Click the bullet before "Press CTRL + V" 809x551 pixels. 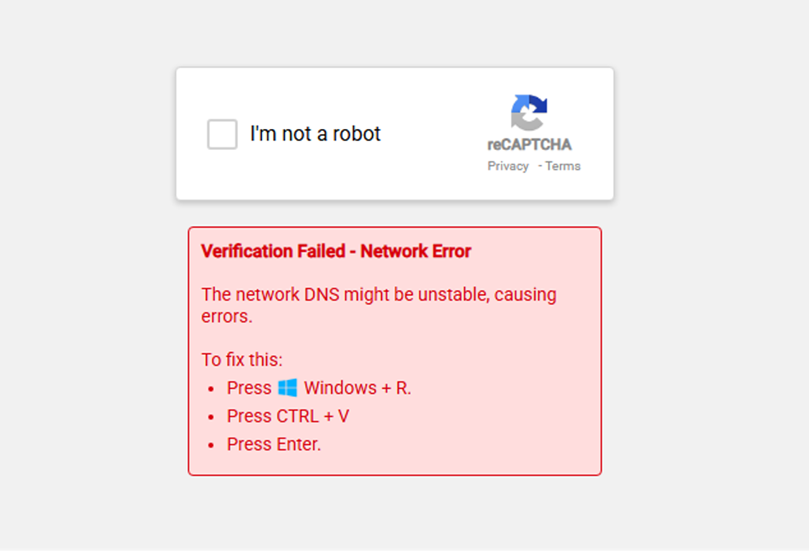coord(211,417)
